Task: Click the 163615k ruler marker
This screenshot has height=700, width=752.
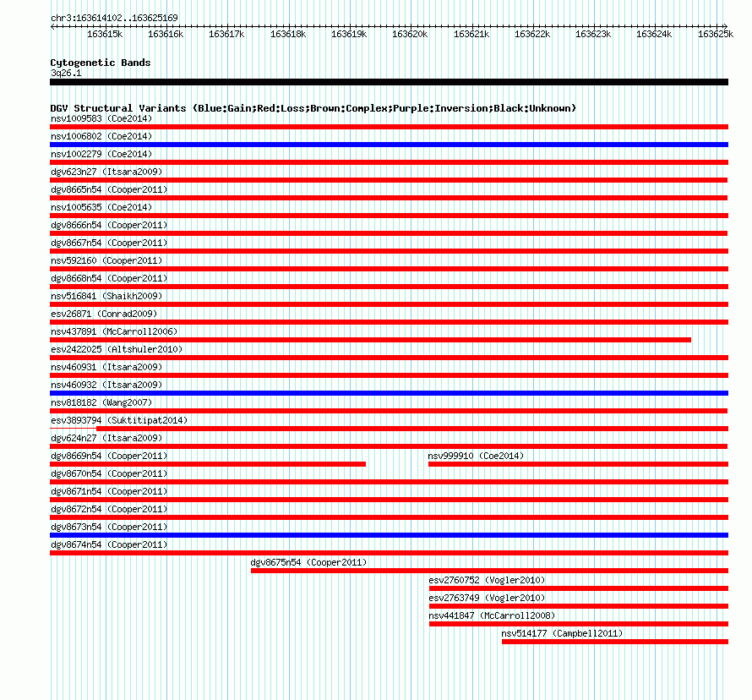Action: point(105,34)
